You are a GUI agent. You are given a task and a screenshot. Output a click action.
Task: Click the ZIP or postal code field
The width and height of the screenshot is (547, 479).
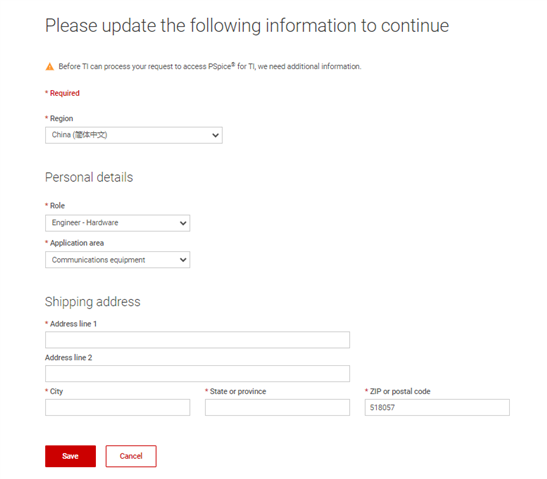pos(437,407)
